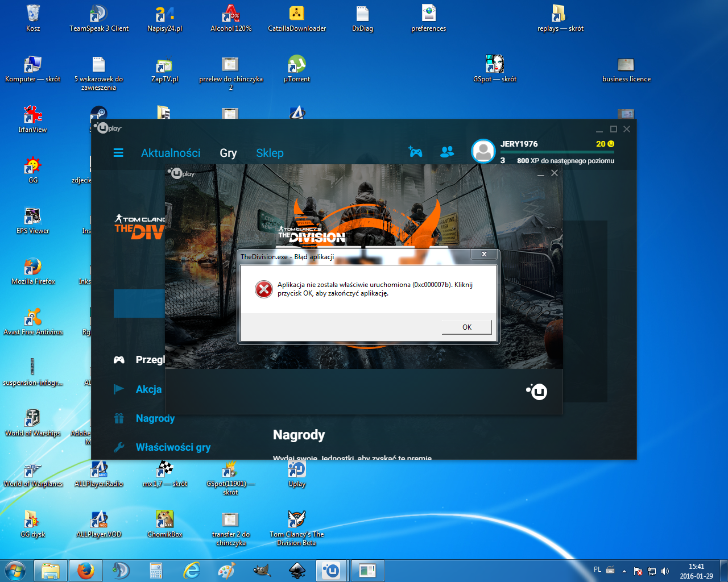The height and width of the screenshot is (582, 728).
Task: Switch to the Uplay taskbar button
Action: coord(332,571)
